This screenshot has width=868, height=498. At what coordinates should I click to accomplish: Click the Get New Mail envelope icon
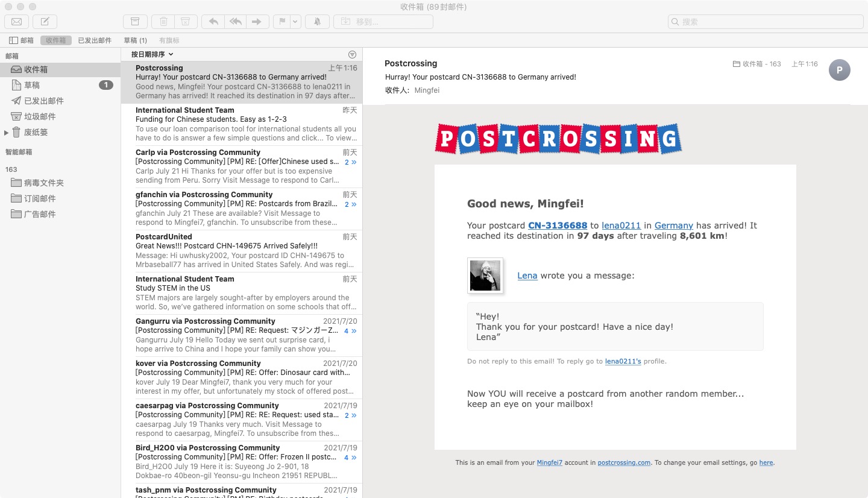16,22
